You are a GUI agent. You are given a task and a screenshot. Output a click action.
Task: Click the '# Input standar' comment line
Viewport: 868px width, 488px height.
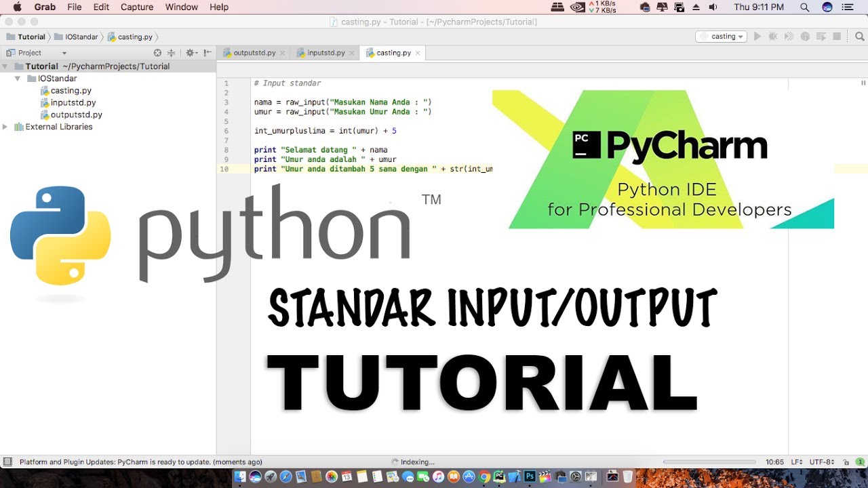coord(287,83)
